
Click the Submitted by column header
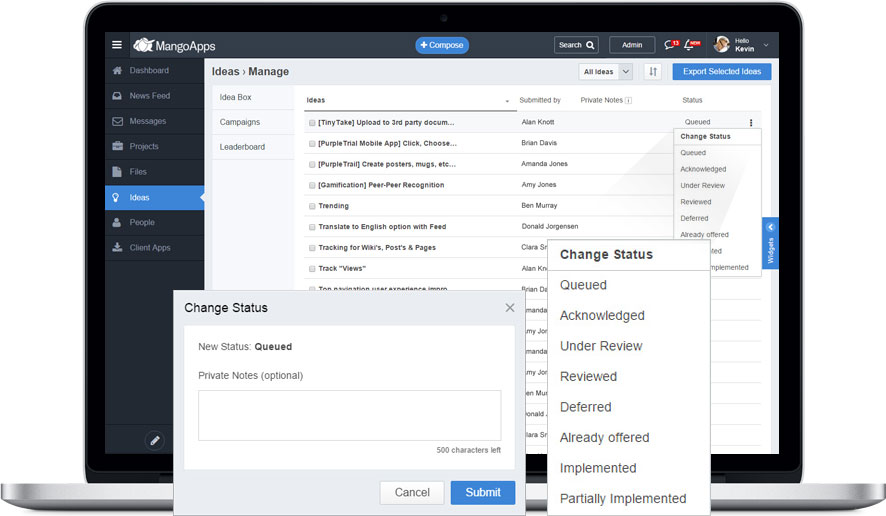[x=540, y=101]
